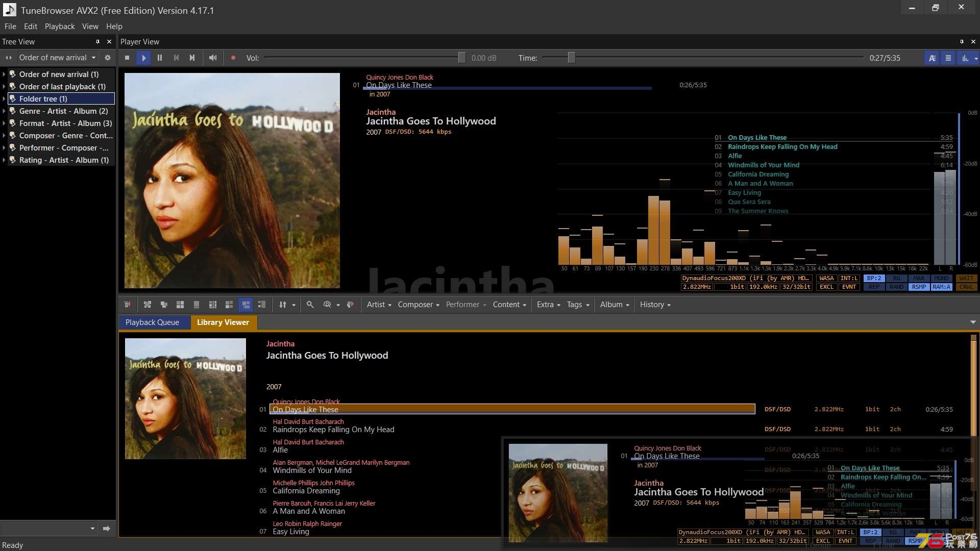Image resolution: width=980 pixels, height=551 pixels.
Task: Open Tree View settings gear
Action: pyautogui.click(x=108, y=58)
